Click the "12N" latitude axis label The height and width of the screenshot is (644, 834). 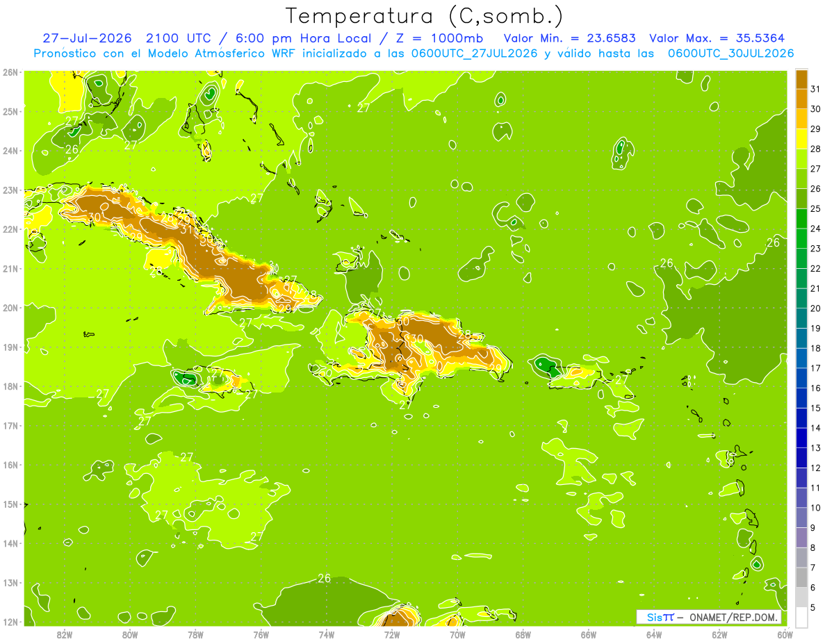coord(10,622)
